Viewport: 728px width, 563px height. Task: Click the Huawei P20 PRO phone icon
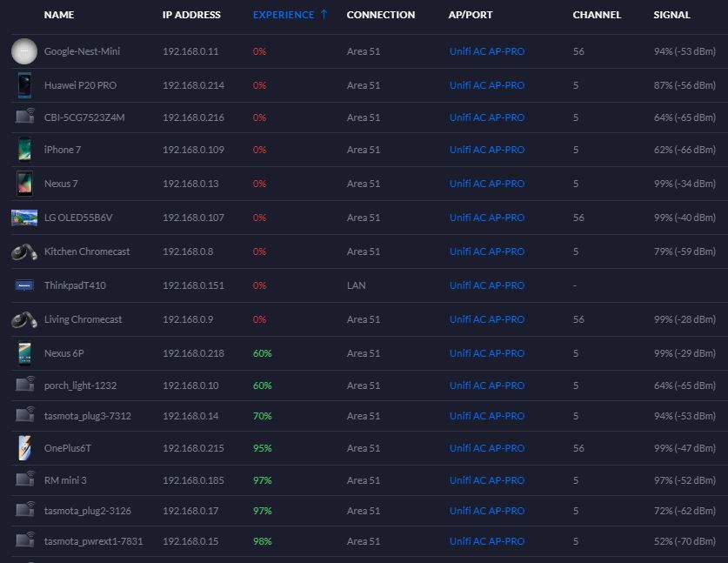click(x=24, y=85)
